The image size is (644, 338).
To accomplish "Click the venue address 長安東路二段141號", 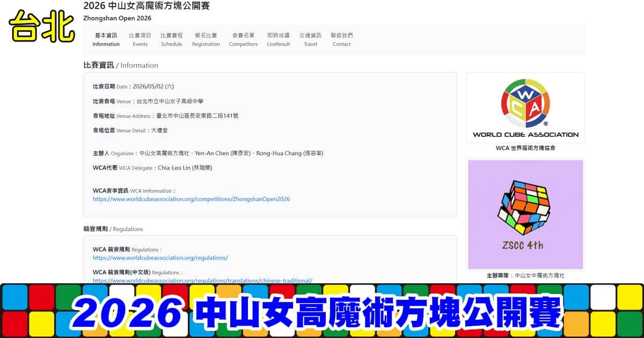I will tap(197, 115).
